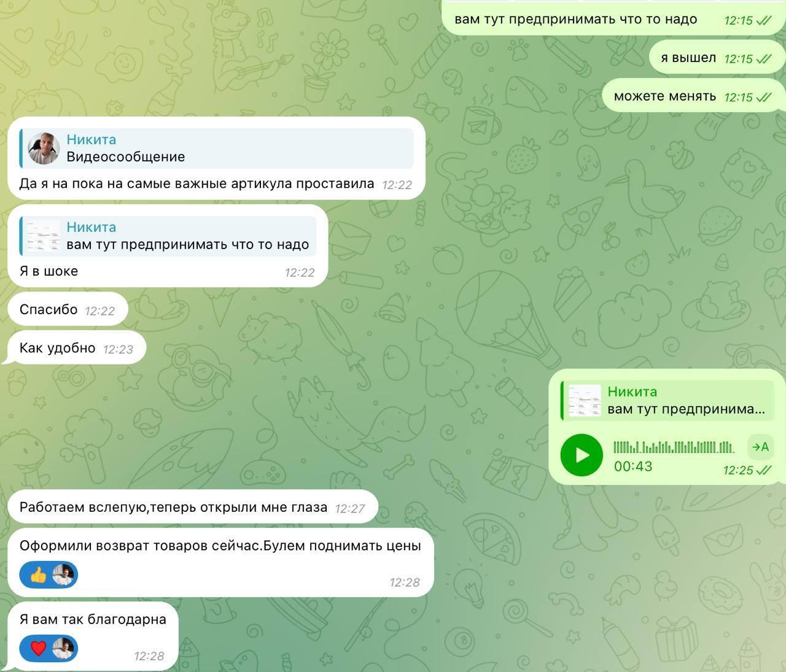Click read checkmarks on voice message

pos(764,470)
